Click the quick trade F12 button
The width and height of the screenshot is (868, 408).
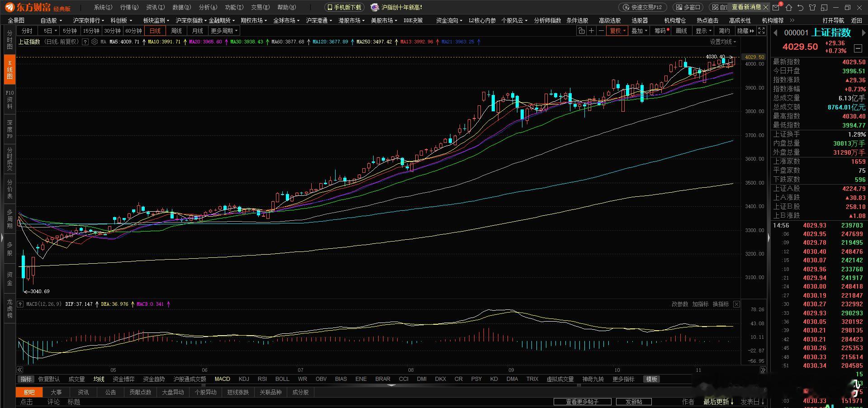(643, 7)
